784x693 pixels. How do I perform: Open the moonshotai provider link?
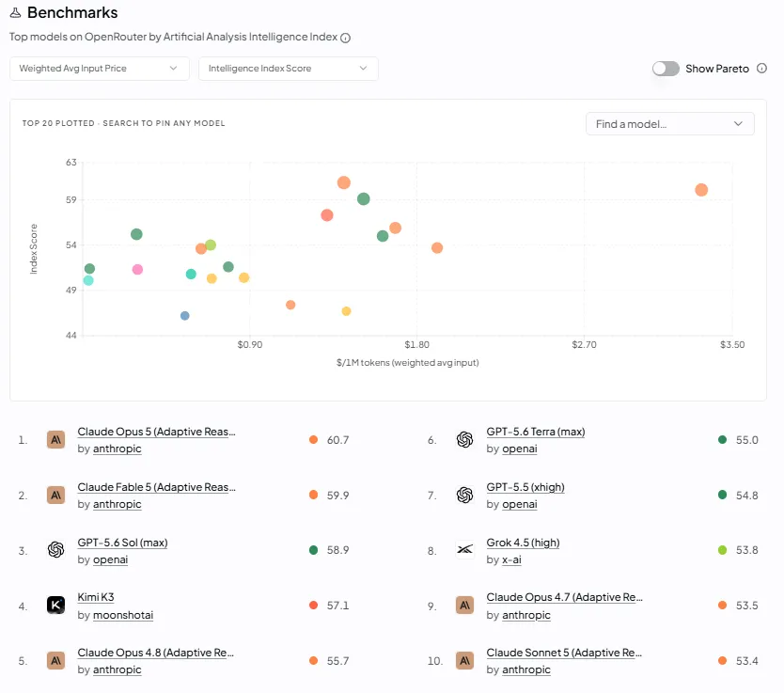tap(123, 615)
